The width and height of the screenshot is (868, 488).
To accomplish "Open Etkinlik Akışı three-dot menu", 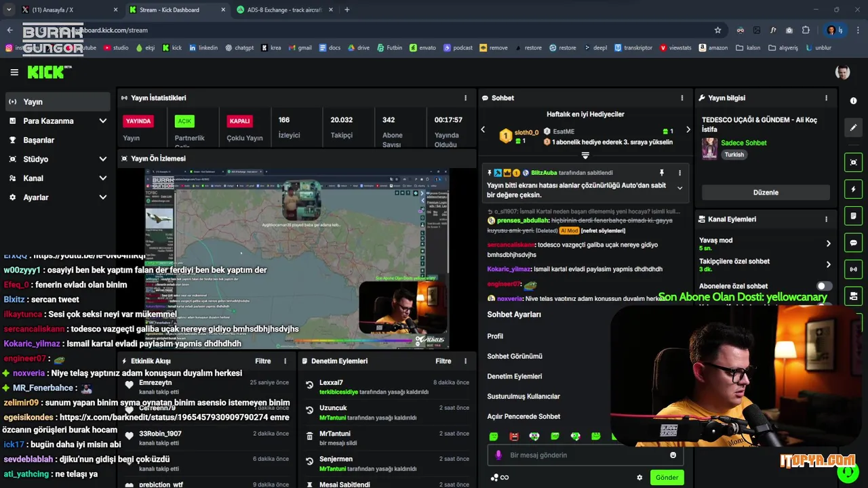I will coord(285,361).
